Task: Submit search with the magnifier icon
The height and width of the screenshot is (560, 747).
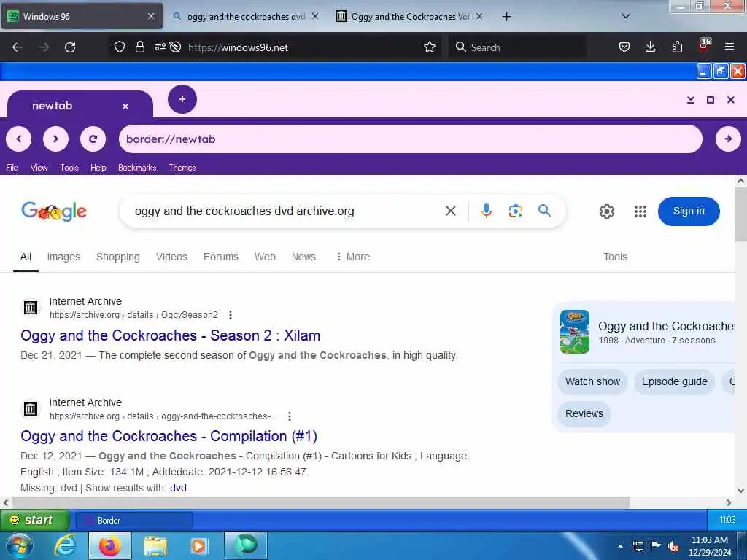Action: tap(544, 210)
